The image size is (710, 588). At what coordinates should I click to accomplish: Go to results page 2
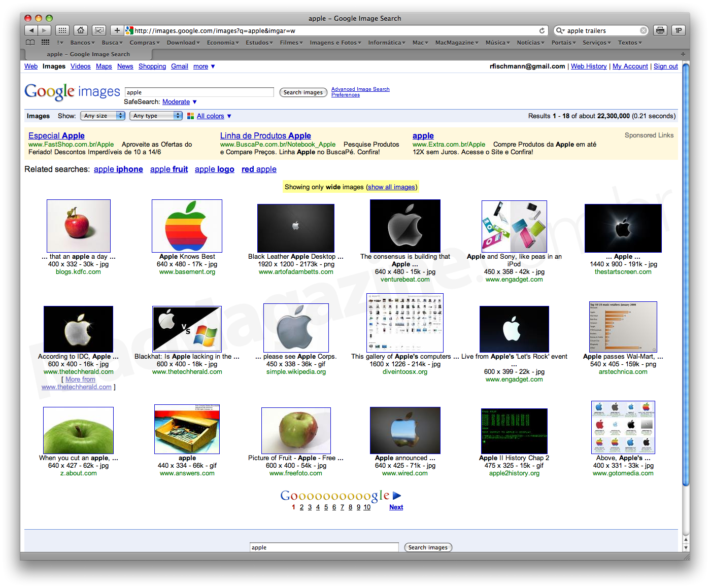[301, 507]
